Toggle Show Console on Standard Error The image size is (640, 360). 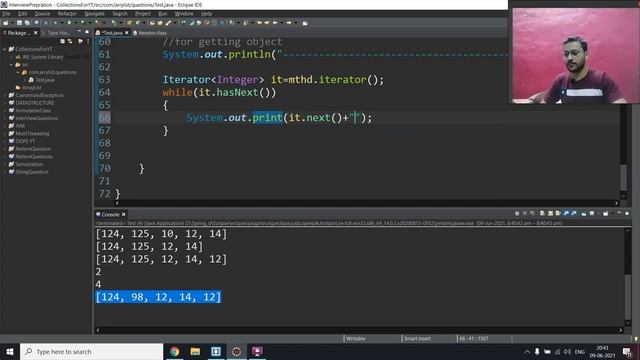click(x=574, y=213)
